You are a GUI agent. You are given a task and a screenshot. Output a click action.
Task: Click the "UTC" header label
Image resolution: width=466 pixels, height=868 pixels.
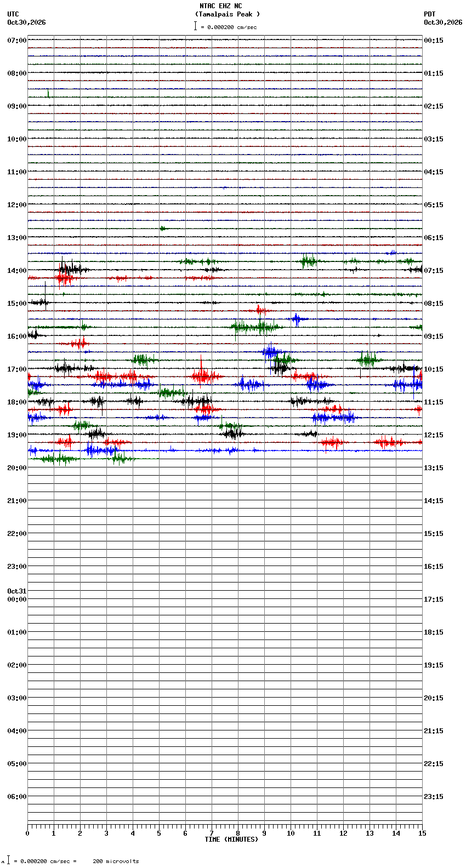13,14
